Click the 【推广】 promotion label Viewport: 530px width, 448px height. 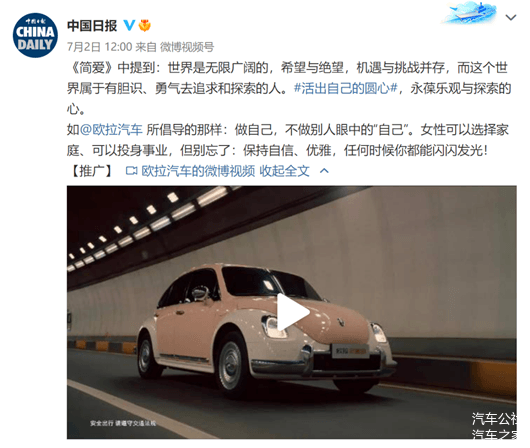[92, 171]
